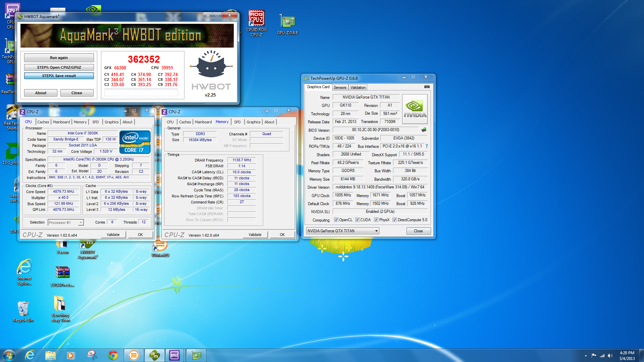Open Benching ebay Titan folder
This screenshot has height=362, width=644.
pyautogui.click(x=60, y=309)
